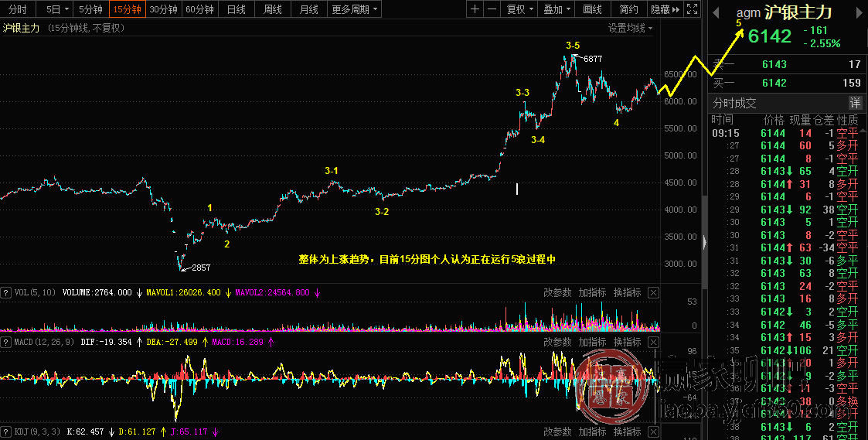Viewport: 868px width, 440px height.
Task: Toggle 简约 simple mode
Action: tap(629, 9)
